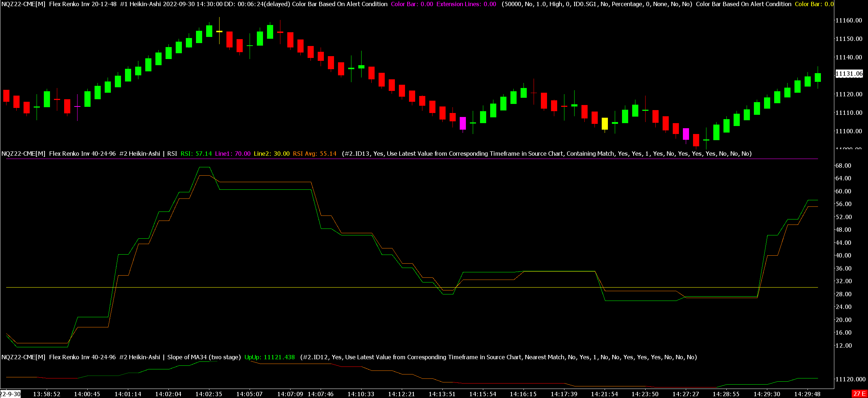Viewport: 868px width, 398px height.
Task: Select the current price label 11131.06
Action: click(x=849, y=74)
